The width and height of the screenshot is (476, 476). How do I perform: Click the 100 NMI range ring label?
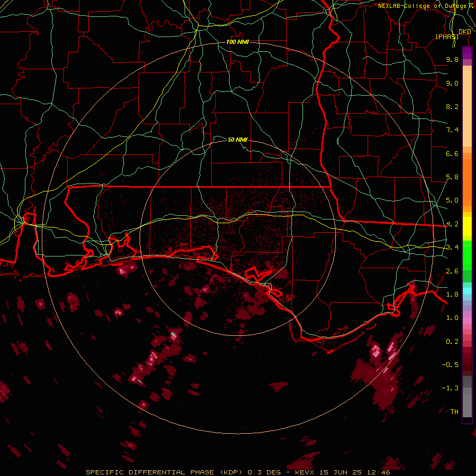(237, 42)
